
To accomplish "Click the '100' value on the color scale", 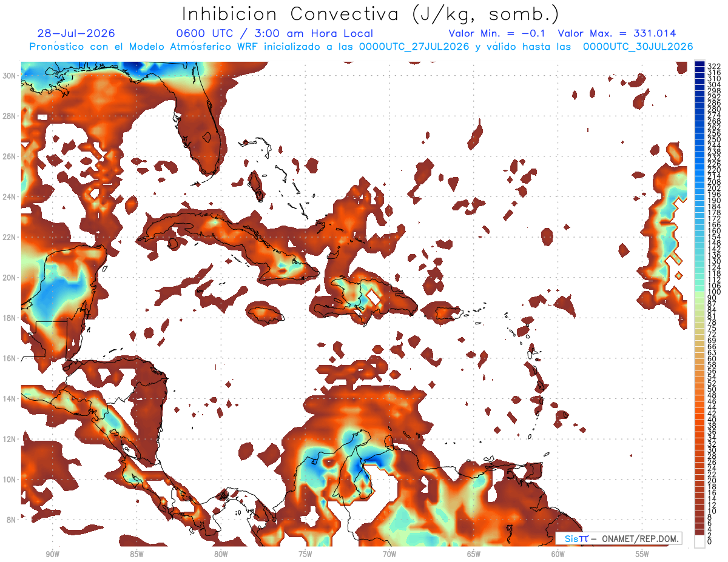I will [713, 292].
